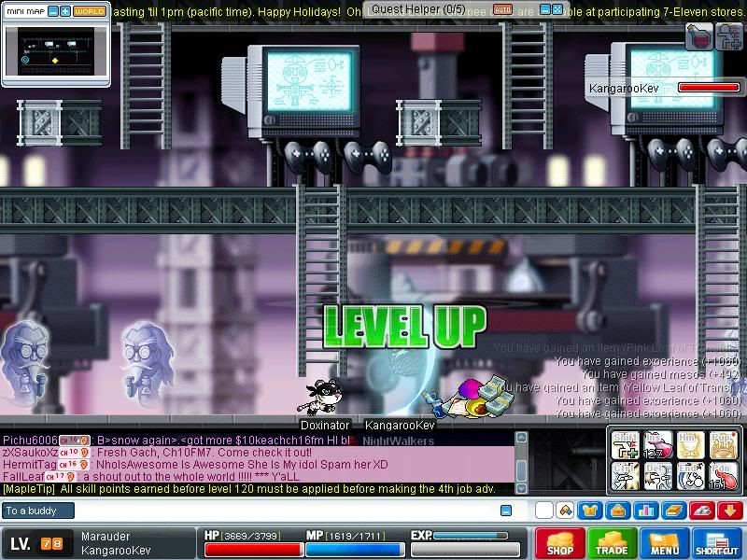The image size is (747, 560).
Task: Click the MapleTip message line
Action: pyautogui.click(x=248, y=489)
